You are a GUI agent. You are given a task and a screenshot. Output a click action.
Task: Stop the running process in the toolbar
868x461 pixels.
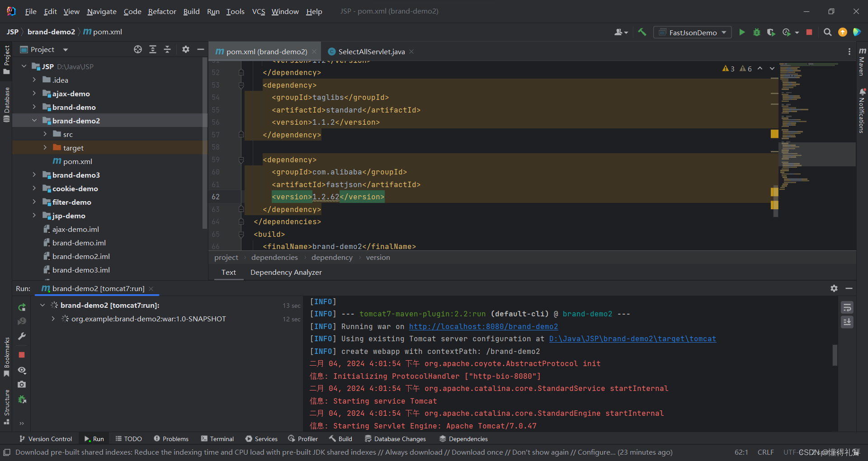click(x=809, y=32)
